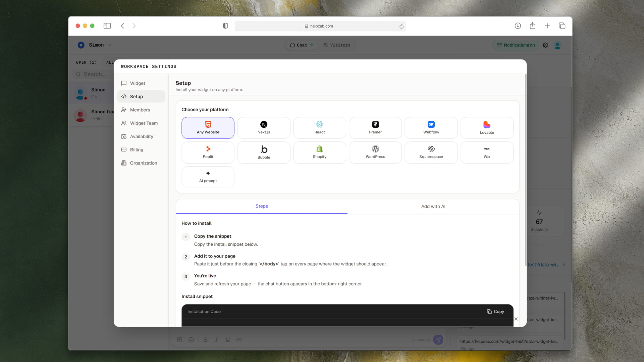Pick the Framer platform card

point(375,128)
